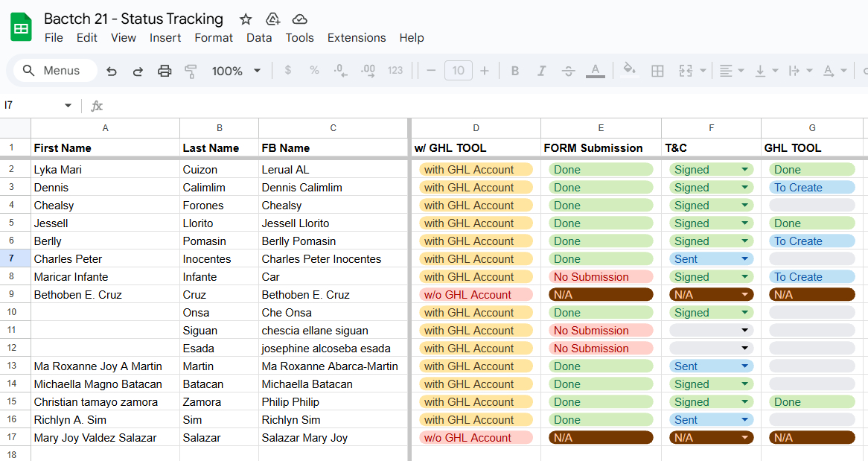Click the Redo arrow icon

pyautogui.click(x=138, y=71)
